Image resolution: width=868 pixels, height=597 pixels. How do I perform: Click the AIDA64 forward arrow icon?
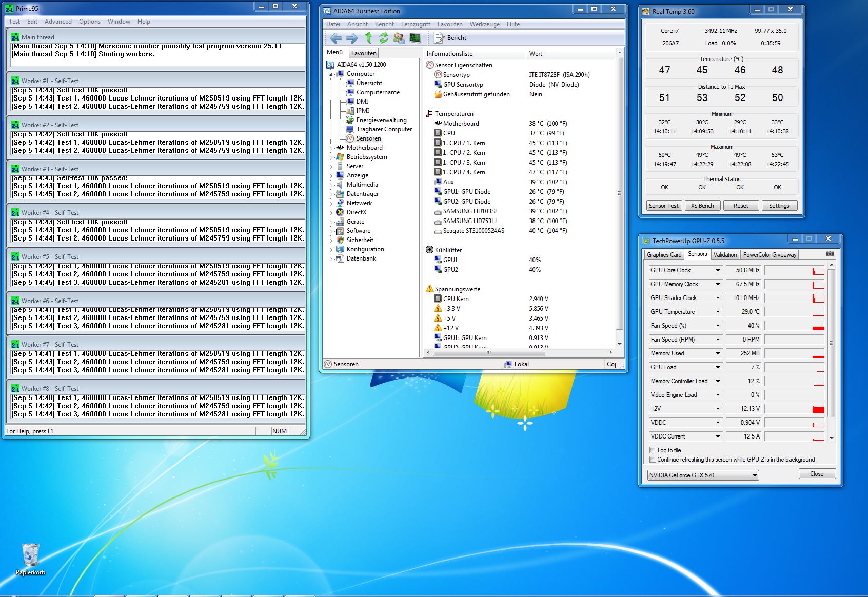(x=352, y=38)
